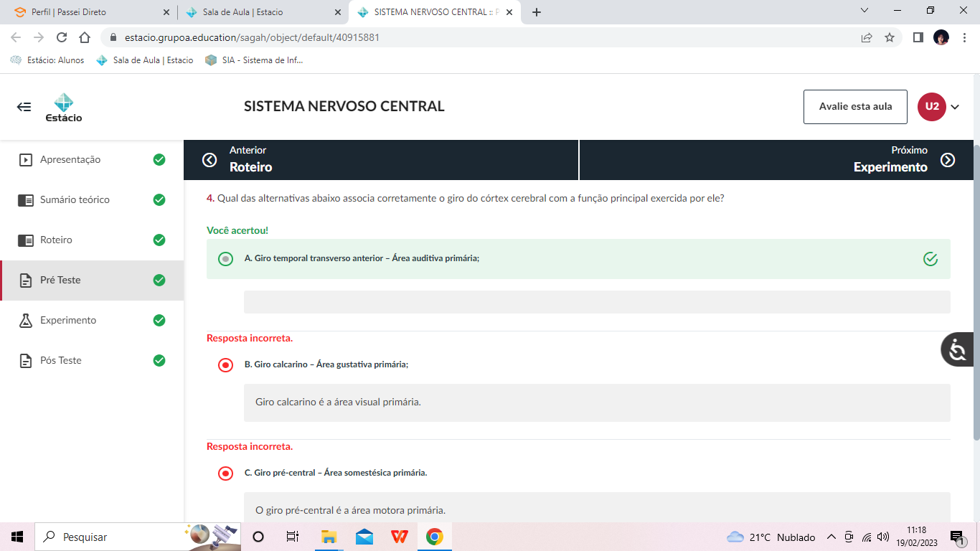Select radio button for answer B Giro calcarino
The image size is (980, 551).
(x=225, y=365)
